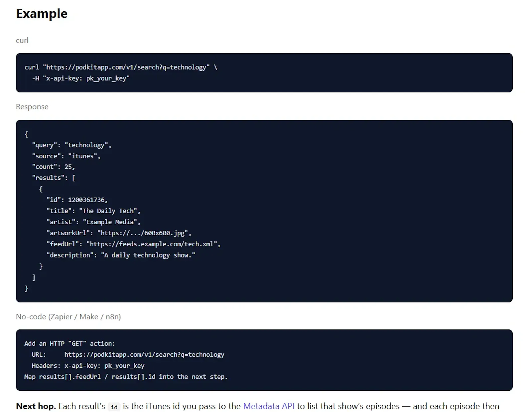The image size is (532, 412).
Task: Open the Metadata API link
Action: (269, 406)
